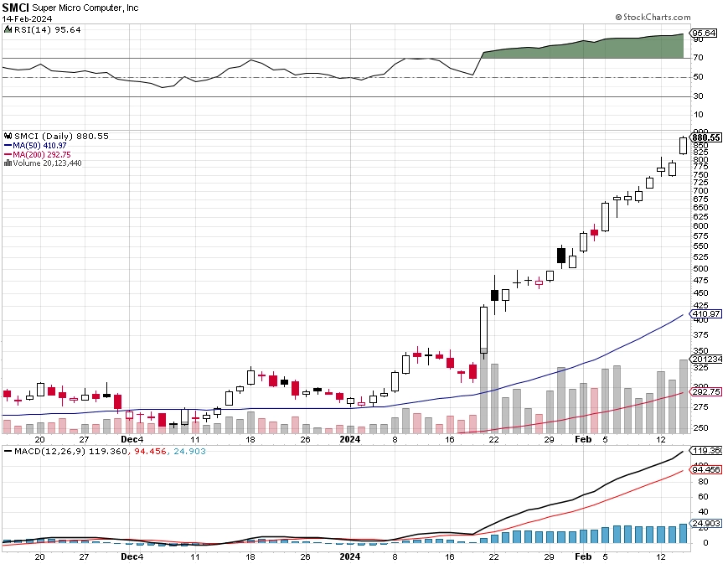This screenshot has width=728, height=564.
Task: Click the 'Feb' date label under price panel
Action: coord(583,439)
